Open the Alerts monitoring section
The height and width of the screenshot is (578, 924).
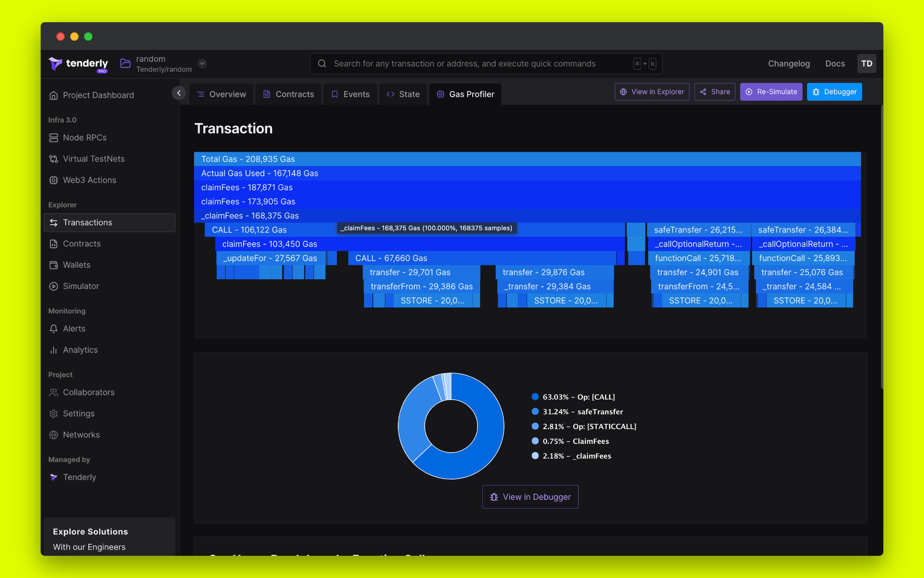click(74, 328)
